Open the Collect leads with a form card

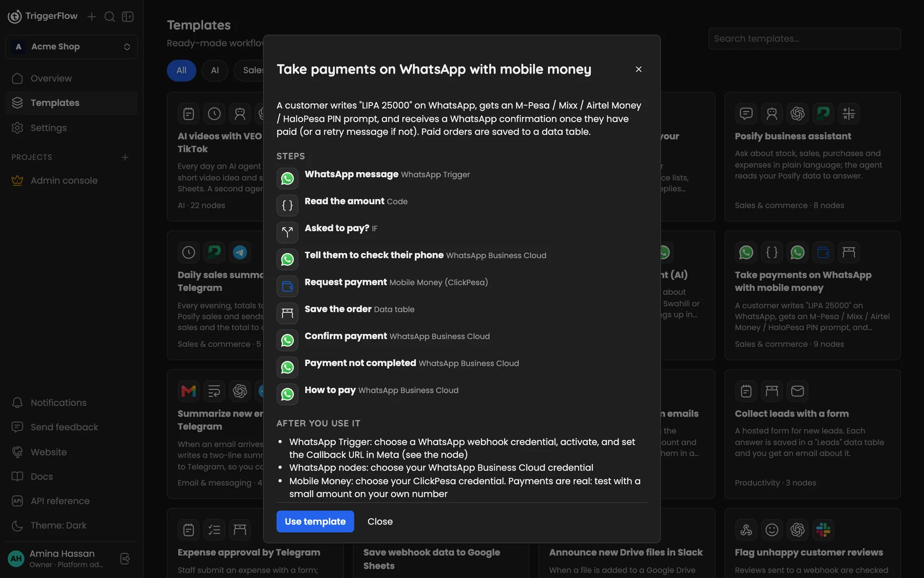click(x=813, y=434)
